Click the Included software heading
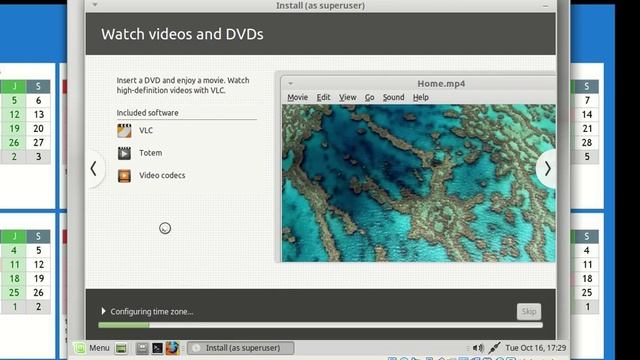 point(147,113)
